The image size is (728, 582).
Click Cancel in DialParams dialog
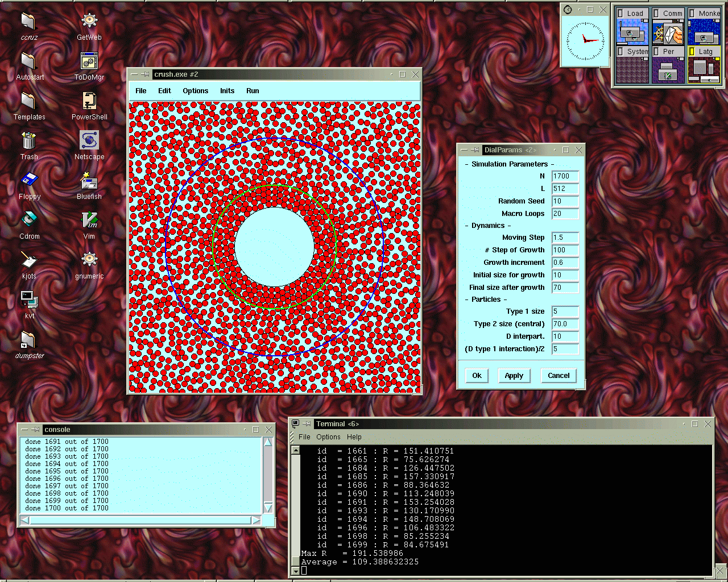tap(559, 376)
